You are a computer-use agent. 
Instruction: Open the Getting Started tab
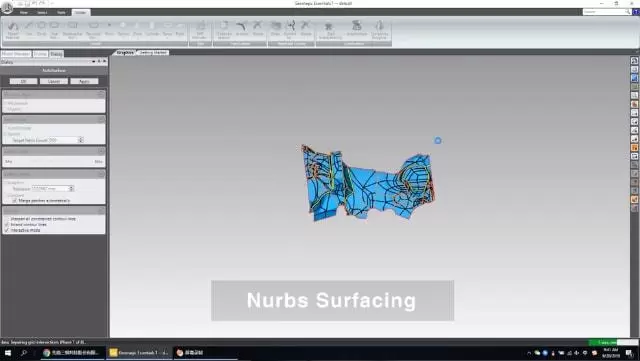(x=153, y=53)
